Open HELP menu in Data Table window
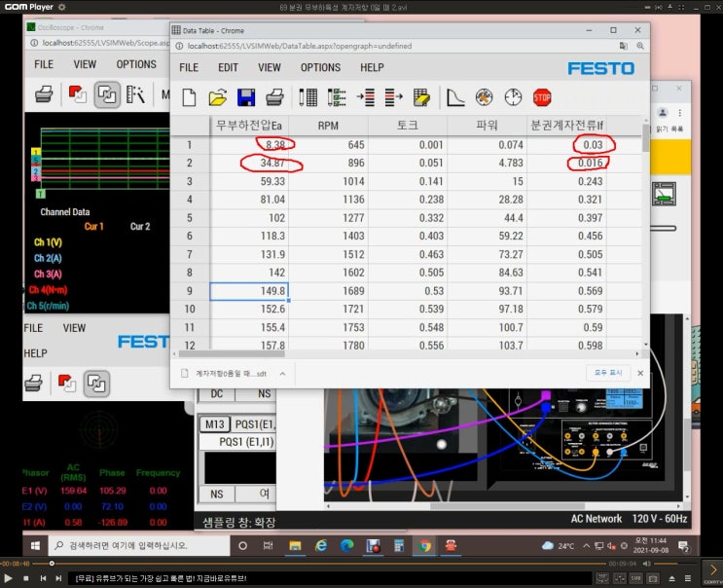Viewport: 723px width, 588px height. 372,67
